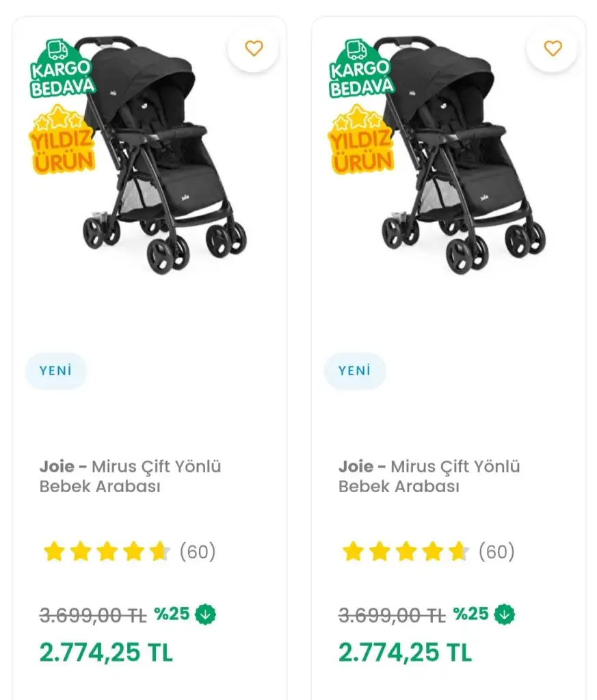
Task: Click the YENİ tag on left card
Action: tap(55, 371)
